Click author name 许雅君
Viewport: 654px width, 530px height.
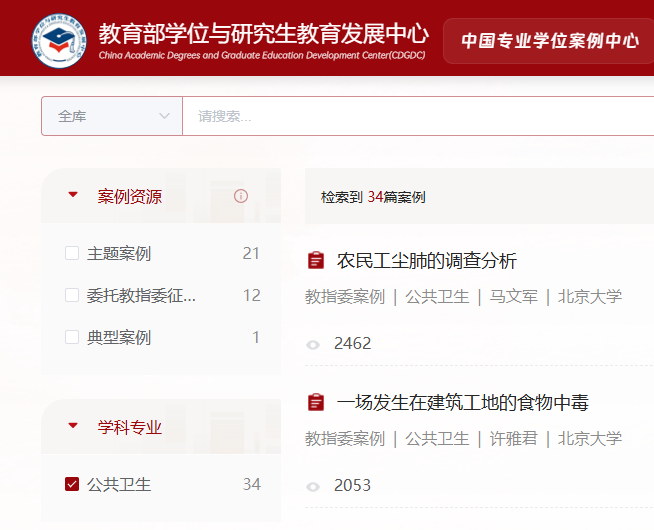(513, 438)
